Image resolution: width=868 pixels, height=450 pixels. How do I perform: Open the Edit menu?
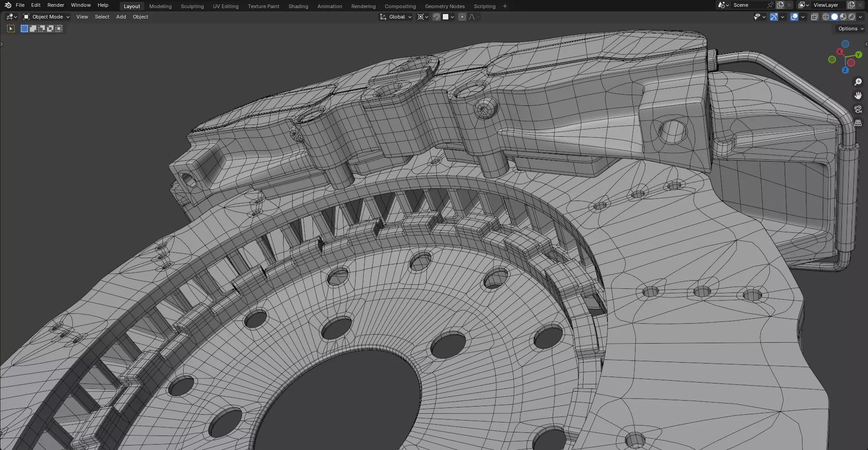pyautogui.click(x=36, y=5)
